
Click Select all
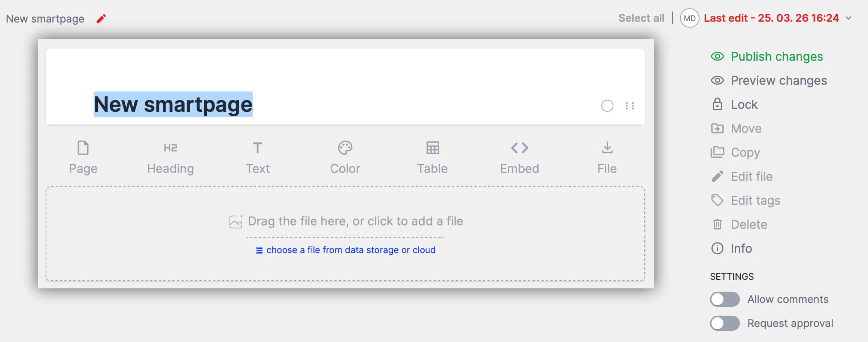pyautogui.click(x=641, y=18)
